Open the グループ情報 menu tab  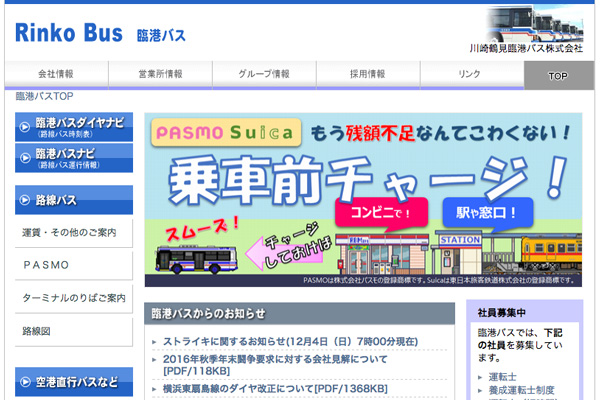(x=264, y=74)
